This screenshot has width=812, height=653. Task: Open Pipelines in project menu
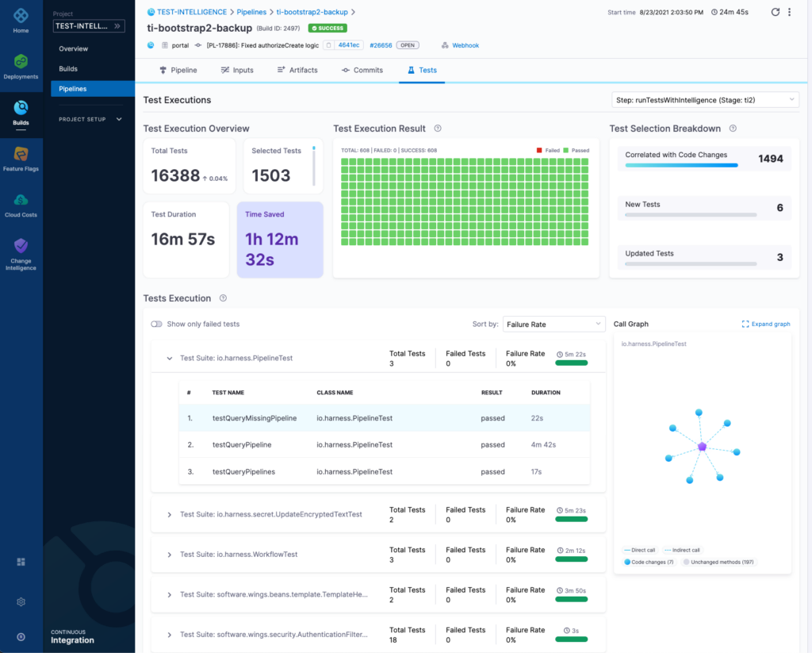click(93, 89)
